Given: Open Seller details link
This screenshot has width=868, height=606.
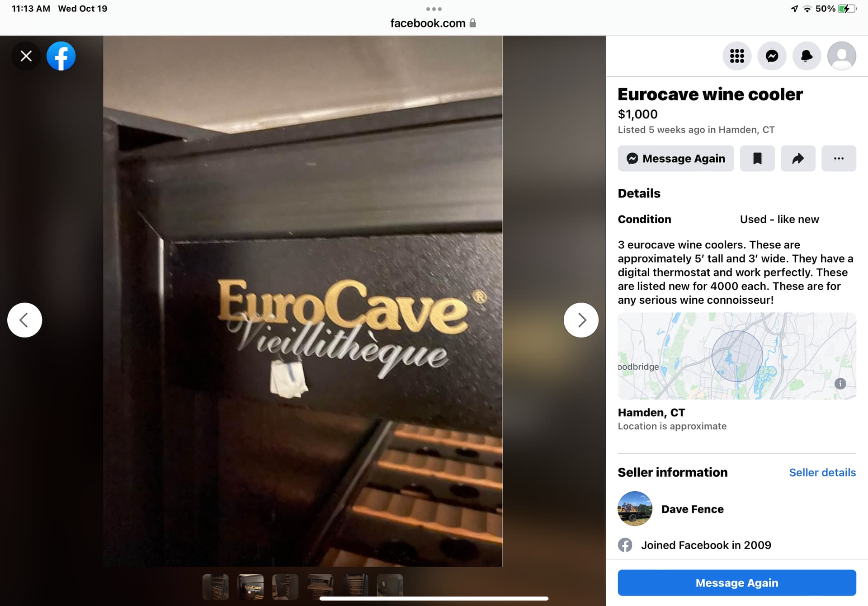Looking at the screenshot, I should 822,472.
